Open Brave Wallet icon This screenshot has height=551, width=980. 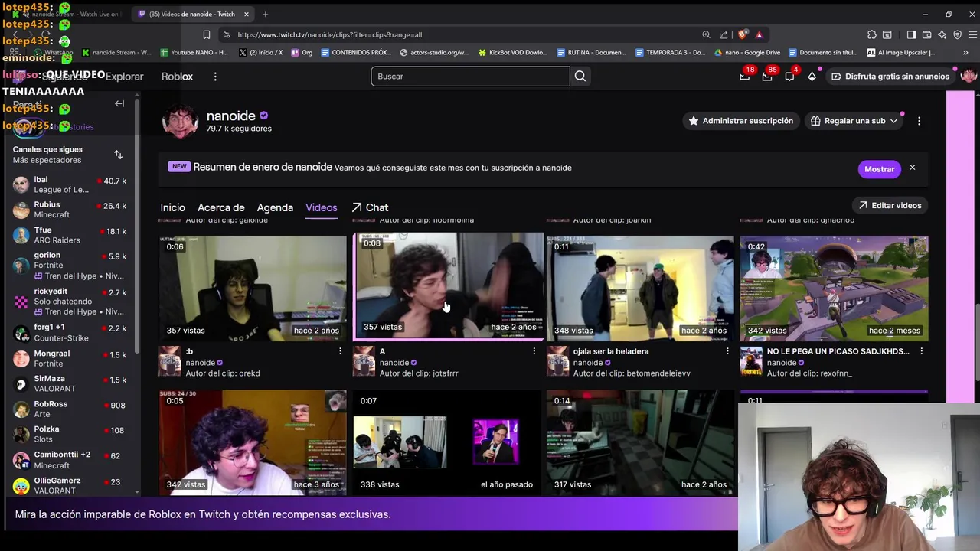point(926,34)
